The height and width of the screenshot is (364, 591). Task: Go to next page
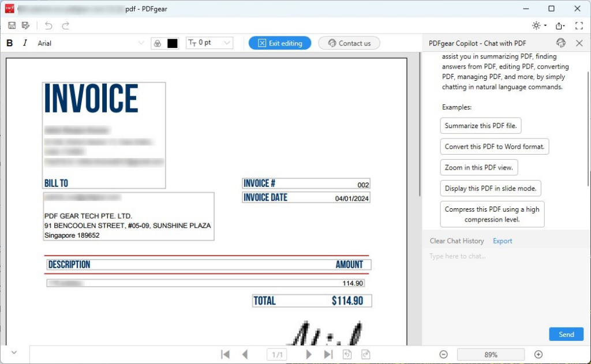tap(309, 354)
